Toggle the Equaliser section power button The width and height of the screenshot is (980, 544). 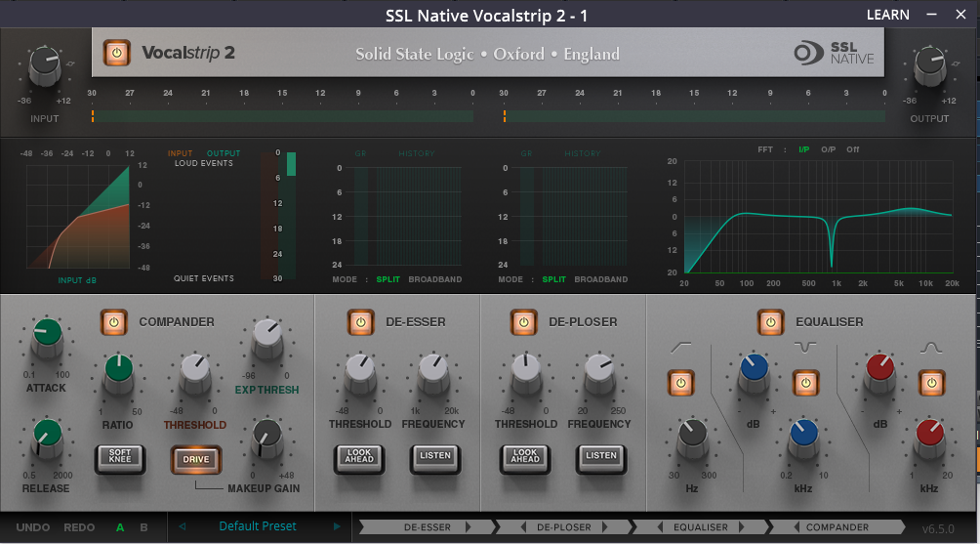pos(770,322)
